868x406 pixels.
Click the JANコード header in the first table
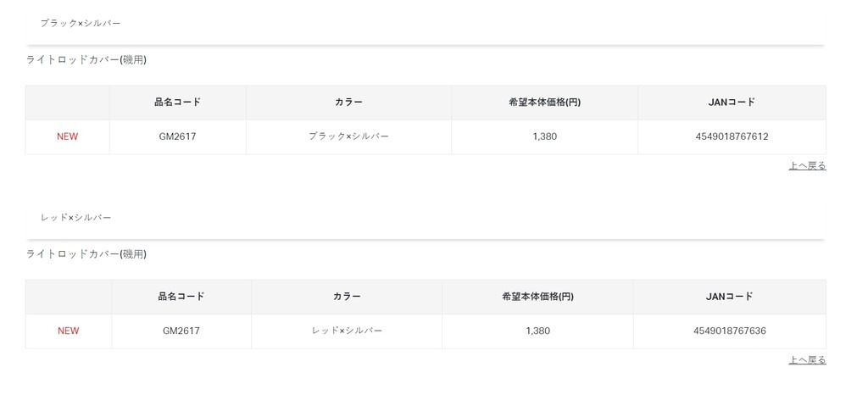[732, 103]
